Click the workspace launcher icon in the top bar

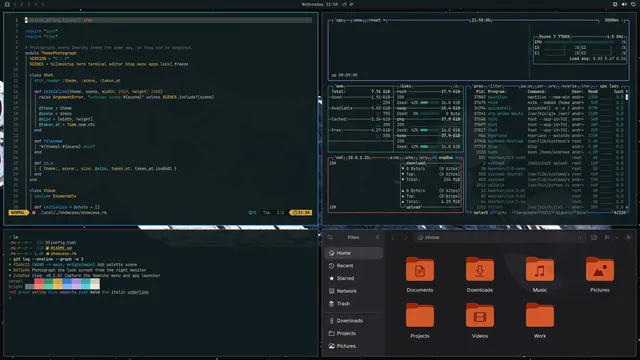click(7, 4)
